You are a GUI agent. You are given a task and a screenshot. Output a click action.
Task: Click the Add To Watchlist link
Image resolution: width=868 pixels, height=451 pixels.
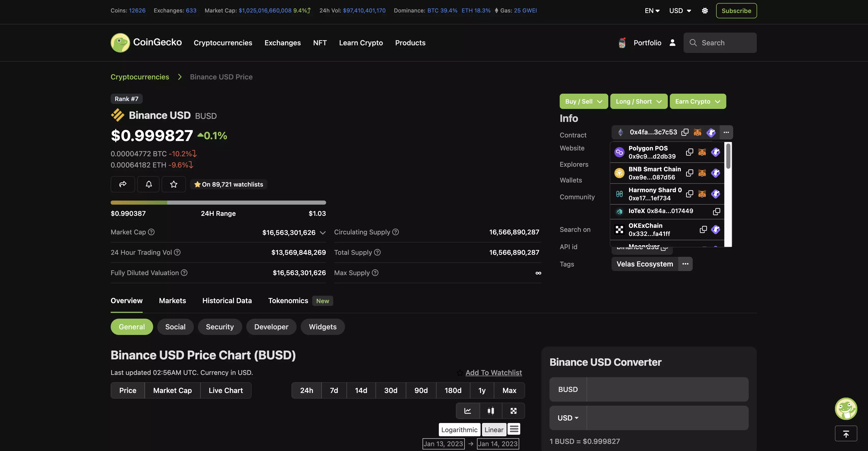coord(493,372)
